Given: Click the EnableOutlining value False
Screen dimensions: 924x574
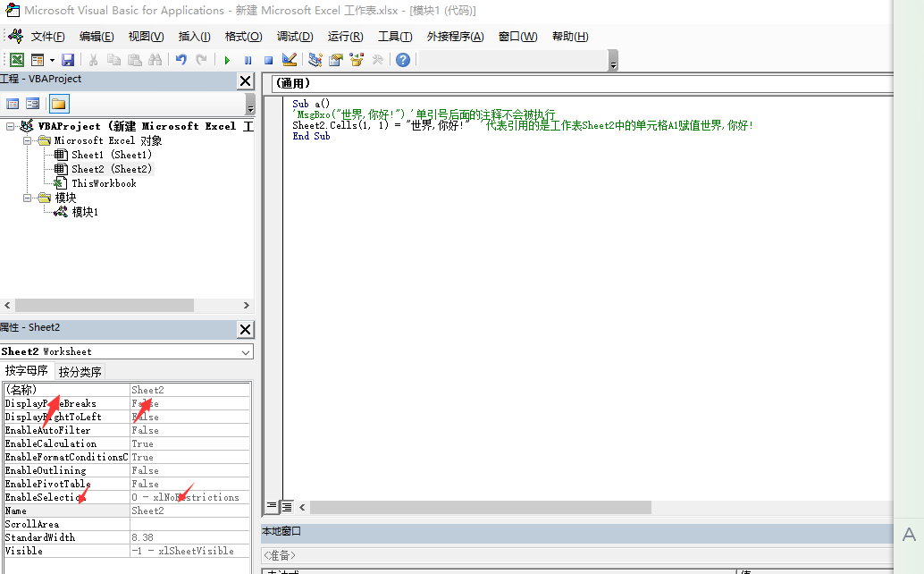Looking at the screenshot, I should click(189, 470).
